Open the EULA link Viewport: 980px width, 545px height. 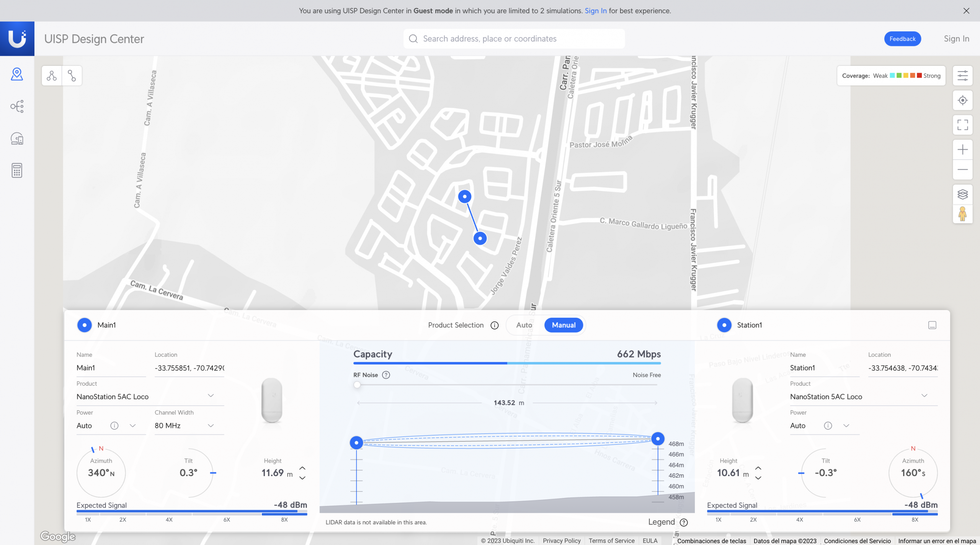pyautogui.click(x=650, y=541)
